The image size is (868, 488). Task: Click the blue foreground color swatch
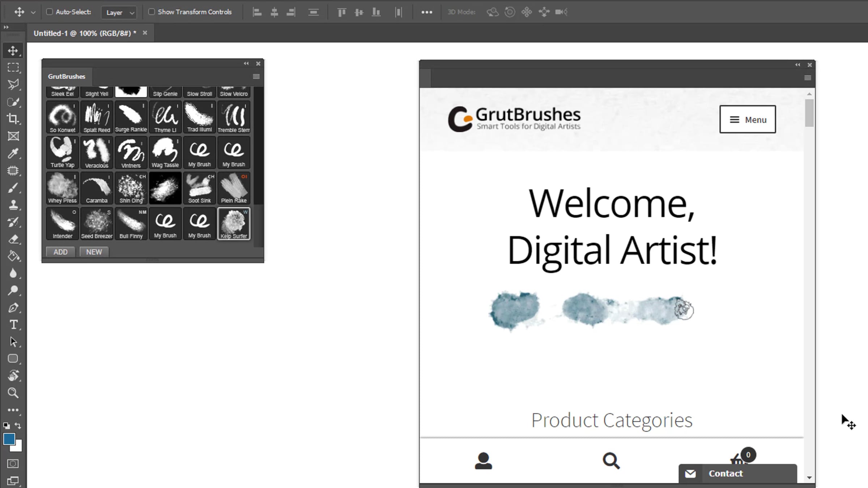tap(9, 439)
